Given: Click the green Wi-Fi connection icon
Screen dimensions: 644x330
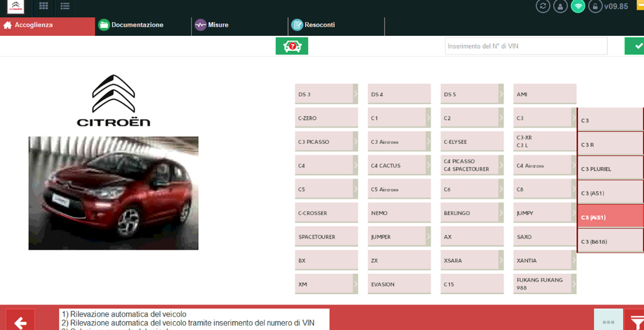Looking at the screenshot, I should pyautogui.click(x=578, y=6).
